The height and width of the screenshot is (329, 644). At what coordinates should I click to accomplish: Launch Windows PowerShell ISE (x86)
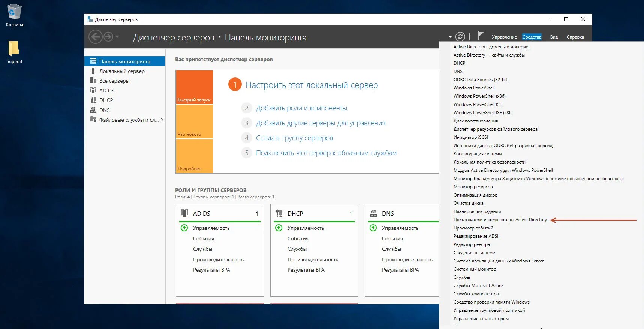pyautogui.click(x=483, y=113)
